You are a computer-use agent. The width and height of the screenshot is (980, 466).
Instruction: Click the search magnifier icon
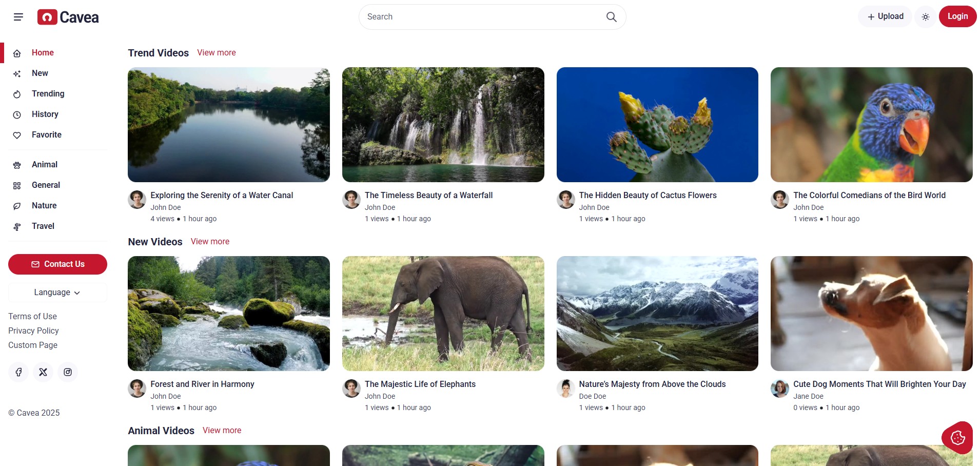[611, 17]
